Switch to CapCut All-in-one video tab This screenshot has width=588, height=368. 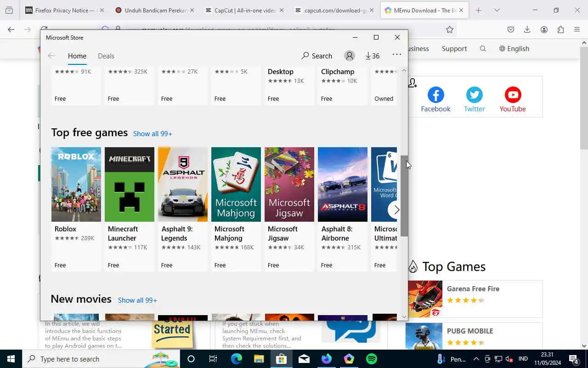(x=245, y=10)
